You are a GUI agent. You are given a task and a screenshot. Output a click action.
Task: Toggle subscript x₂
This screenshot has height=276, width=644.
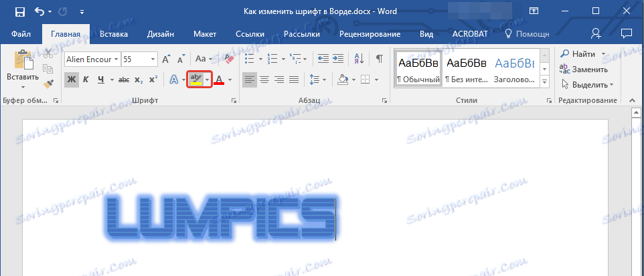[139, 80]
